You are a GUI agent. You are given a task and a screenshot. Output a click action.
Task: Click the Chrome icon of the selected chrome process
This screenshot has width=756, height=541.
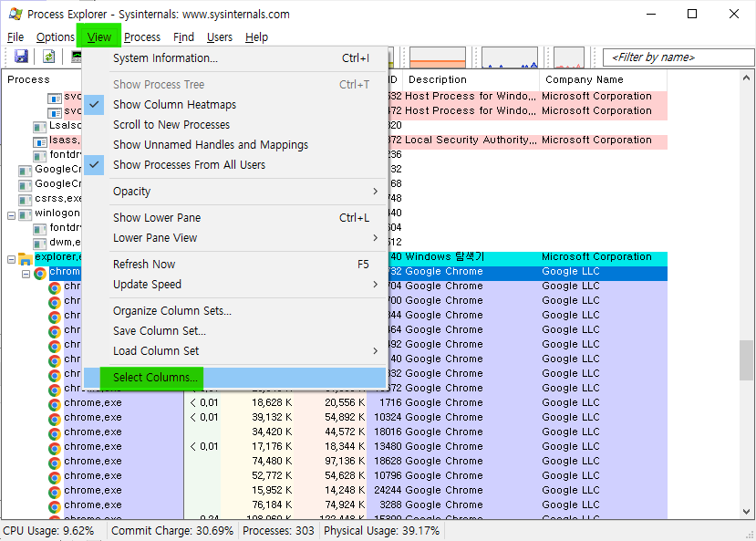[x=40, y=274]
